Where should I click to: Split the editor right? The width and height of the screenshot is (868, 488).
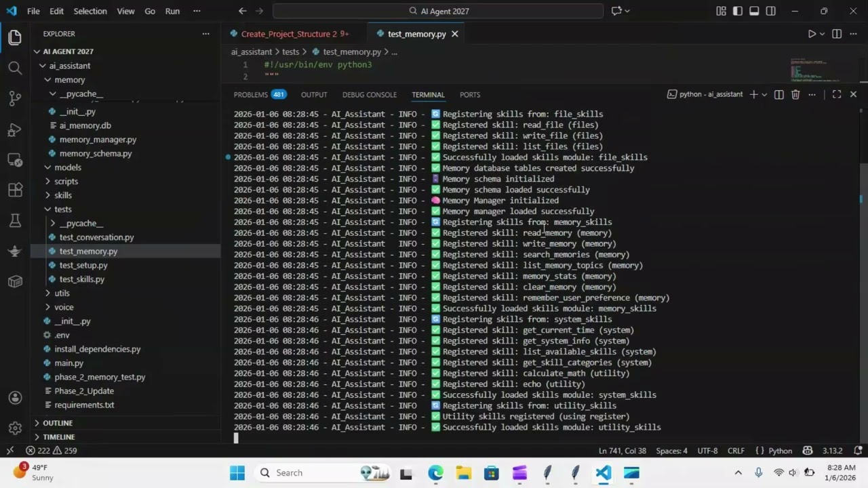(x=837, y=34)
